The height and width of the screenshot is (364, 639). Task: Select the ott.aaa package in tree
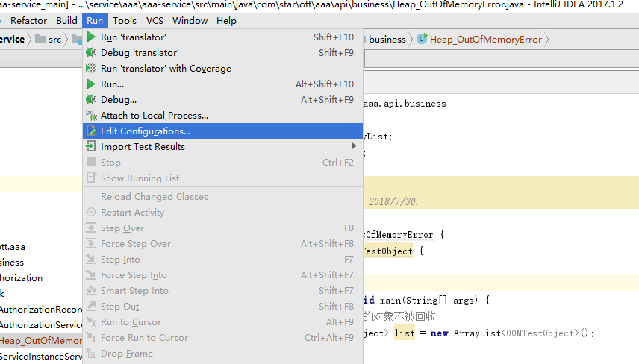[x=13, y=247]
